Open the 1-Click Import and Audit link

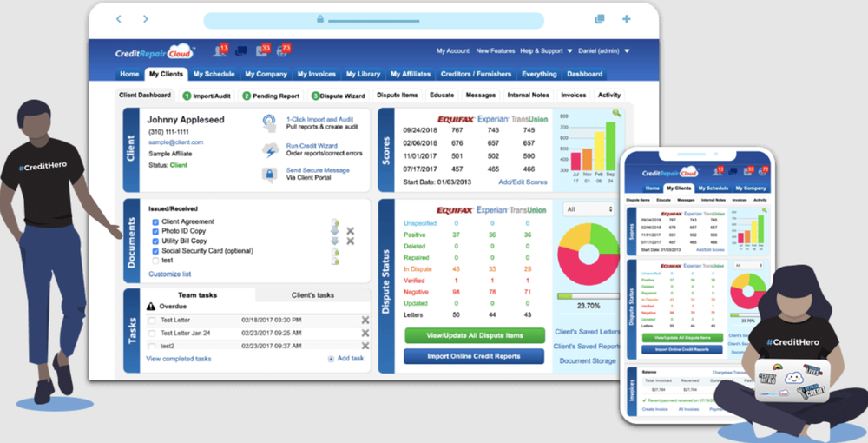point(319,120)
